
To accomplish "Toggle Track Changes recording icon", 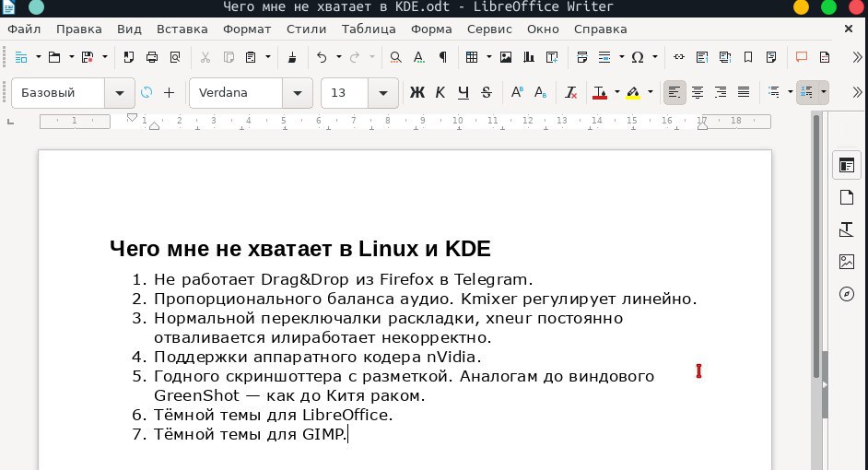I will pos(825,57).
